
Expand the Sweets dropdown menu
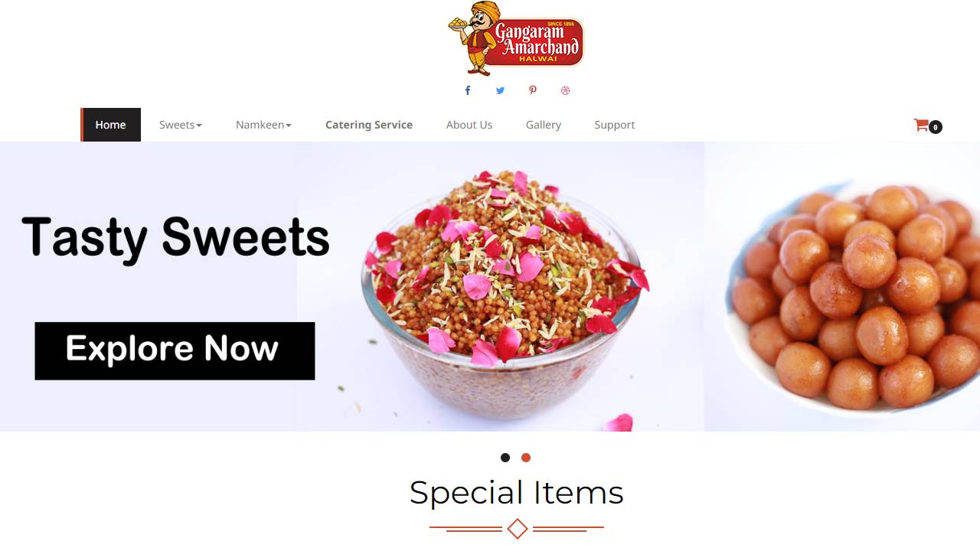pos(181,125)
